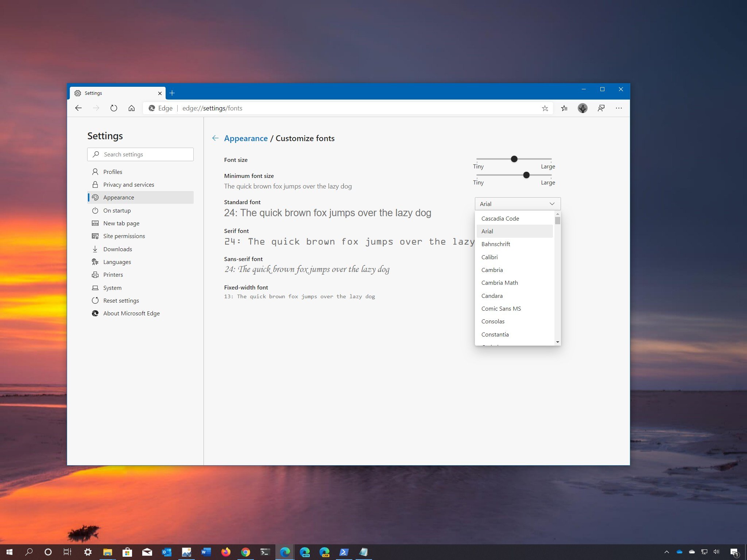The height and width of the screenshot is (560, 747).
Task: Select Constantia from the font dropdown
Action: tap(495, 334)
